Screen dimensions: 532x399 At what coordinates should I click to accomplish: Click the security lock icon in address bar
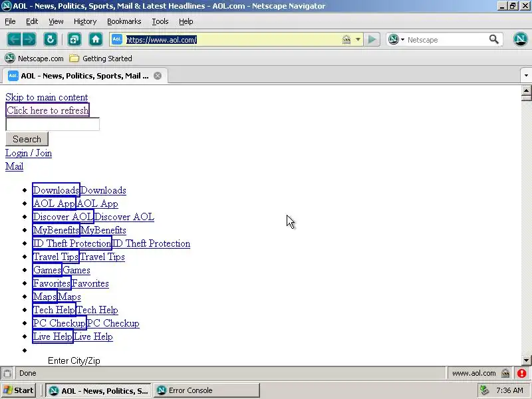coord(346,40)
